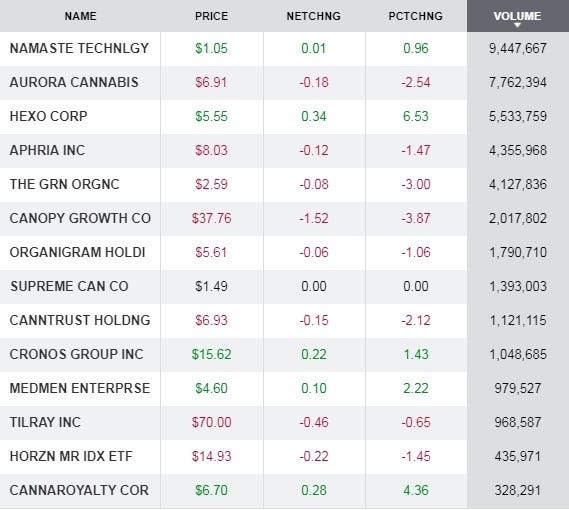Select HORZN MR IDX ETF name

(x=71, y=456)
